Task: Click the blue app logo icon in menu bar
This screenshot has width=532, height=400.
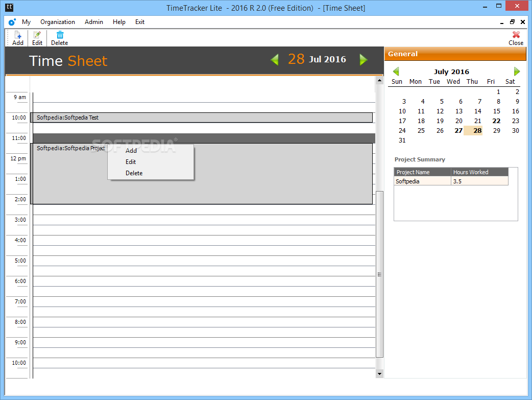Action: (12, 22)
